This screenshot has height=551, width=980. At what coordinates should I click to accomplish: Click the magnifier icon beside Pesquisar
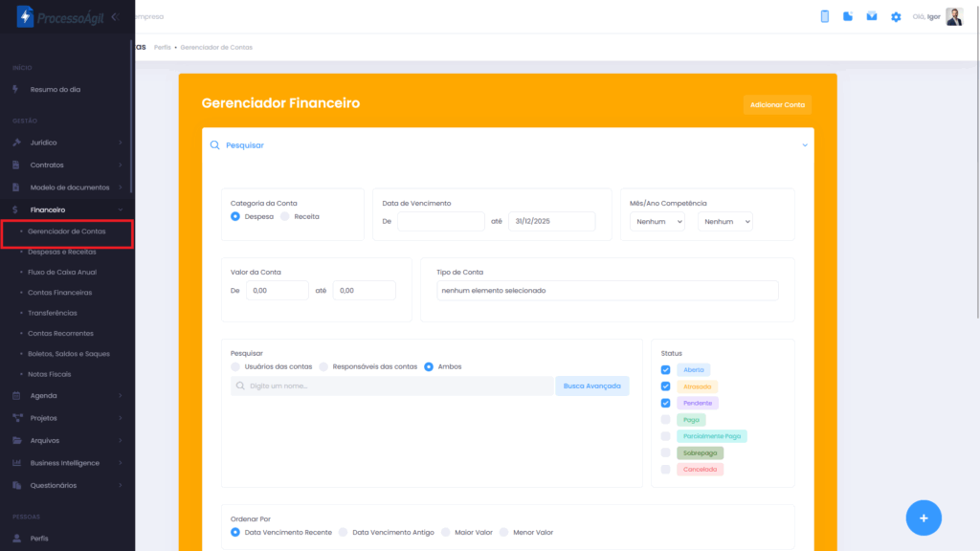click(215, 145)
